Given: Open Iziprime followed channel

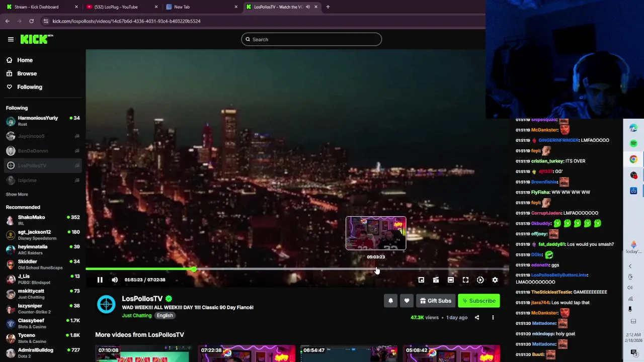Looking at the screenshot, I should point(43,180).
